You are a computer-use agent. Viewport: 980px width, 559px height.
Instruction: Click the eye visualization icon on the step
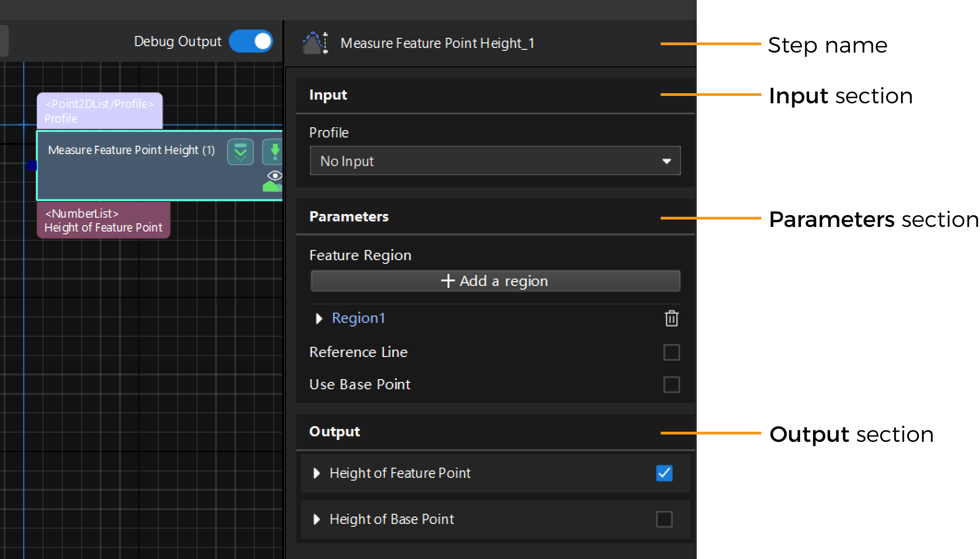275,176
